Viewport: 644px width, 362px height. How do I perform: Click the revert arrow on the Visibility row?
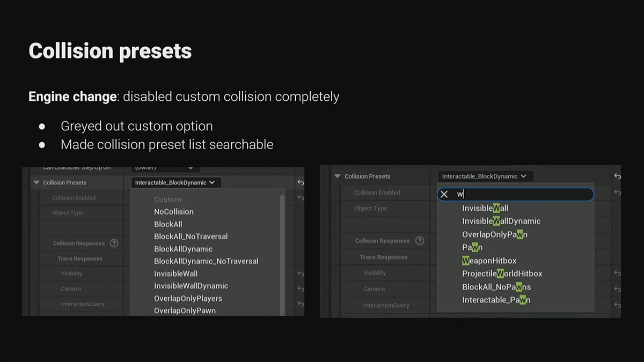pyautogui.click(x=300, y=274)
